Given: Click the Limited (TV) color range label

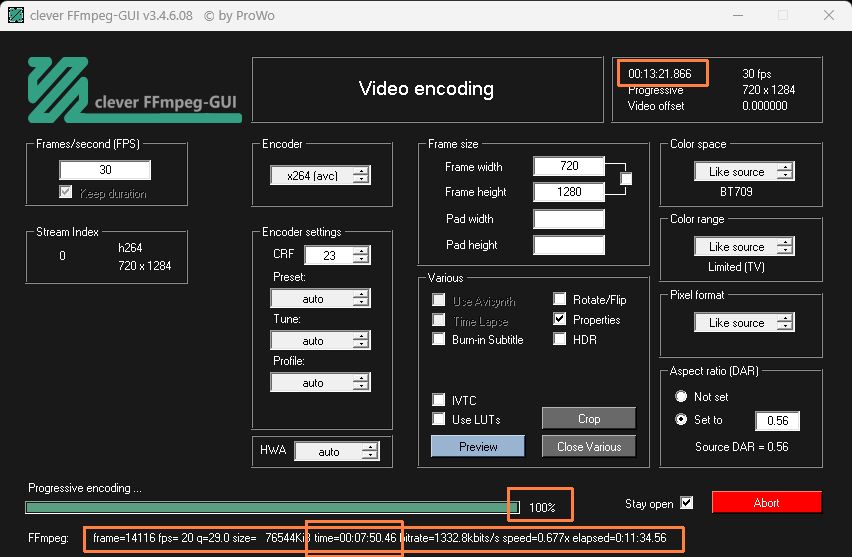Looking at the screenshot, I should point(736,267).
